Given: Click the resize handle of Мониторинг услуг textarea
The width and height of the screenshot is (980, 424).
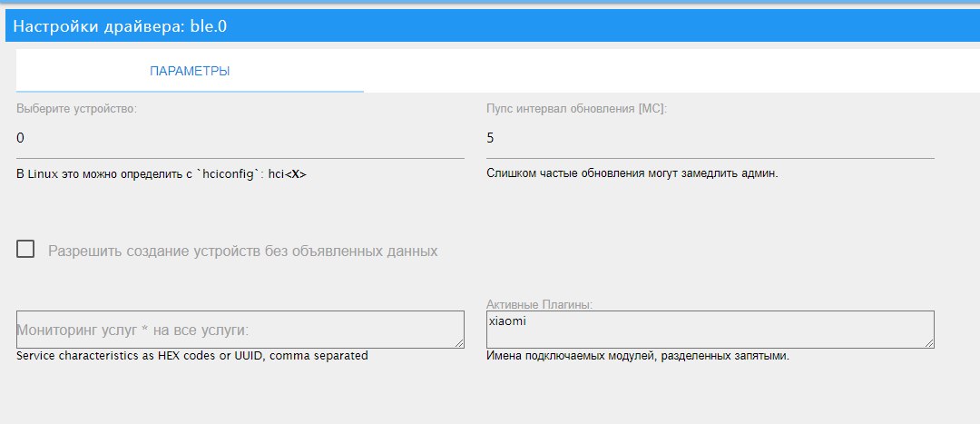Looking at the screenshot, I should click(459, 343).
